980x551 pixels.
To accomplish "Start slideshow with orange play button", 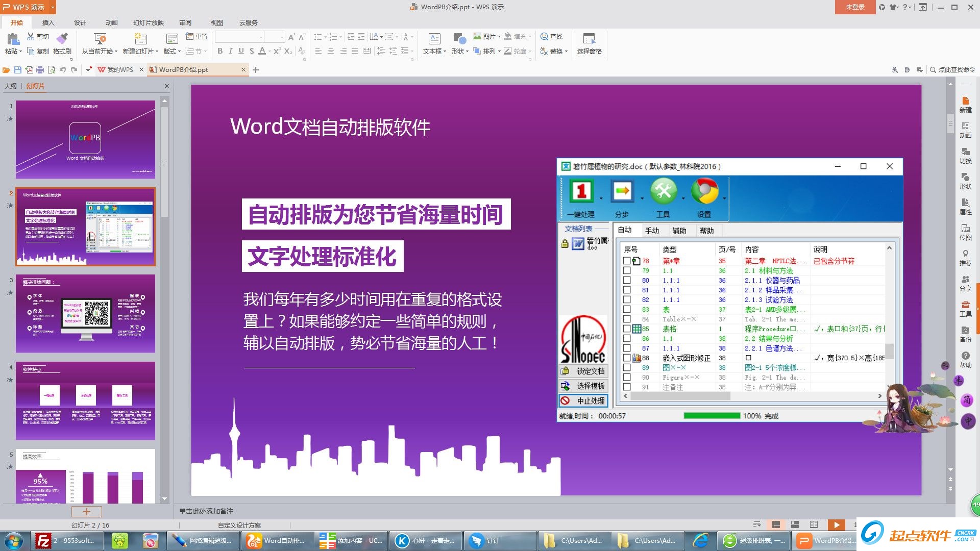I will (836, 524).
